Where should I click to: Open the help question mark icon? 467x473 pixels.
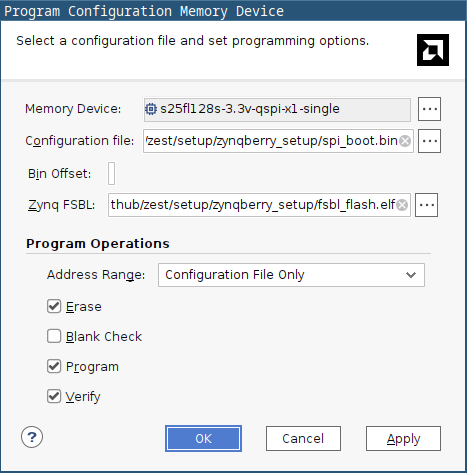[32, 437]
